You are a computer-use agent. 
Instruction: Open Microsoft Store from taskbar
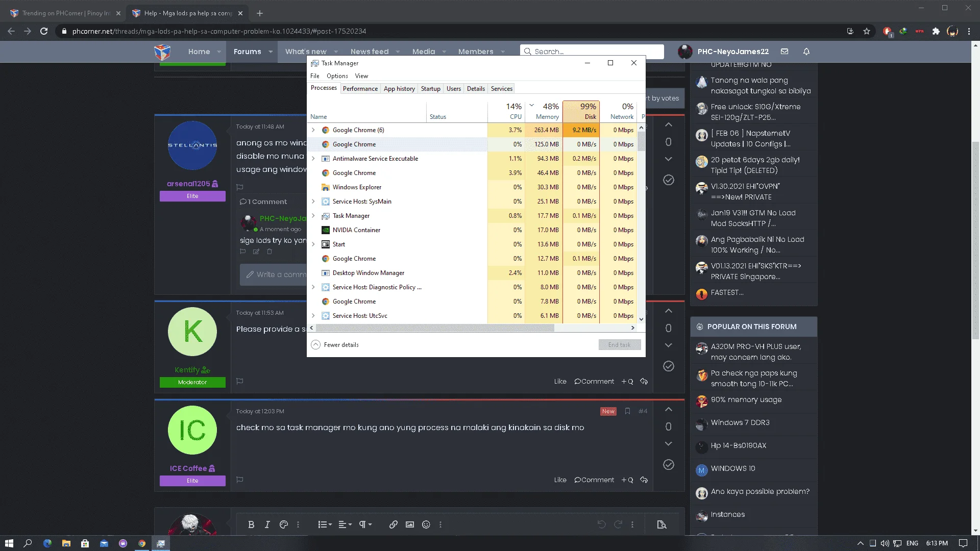[x=85, y=543]
